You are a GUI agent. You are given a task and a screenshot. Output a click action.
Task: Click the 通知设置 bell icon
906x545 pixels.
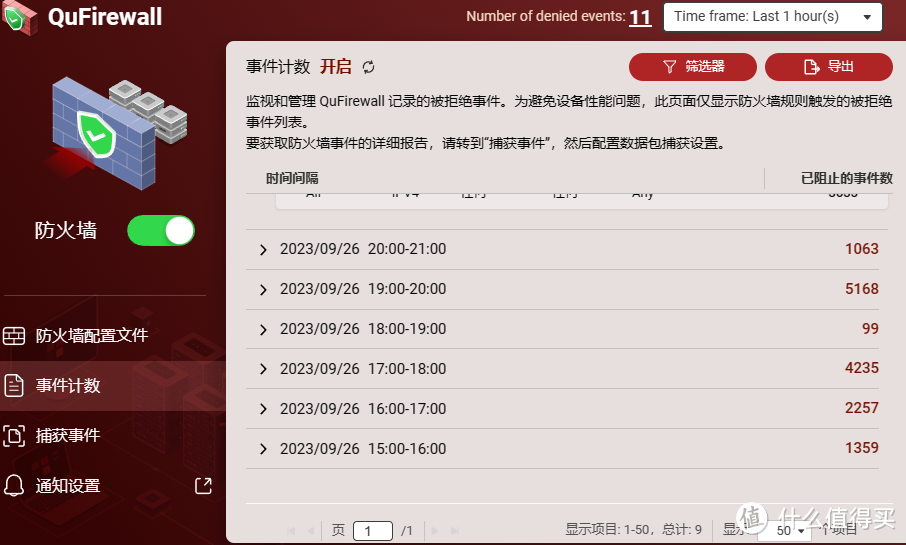13,485
